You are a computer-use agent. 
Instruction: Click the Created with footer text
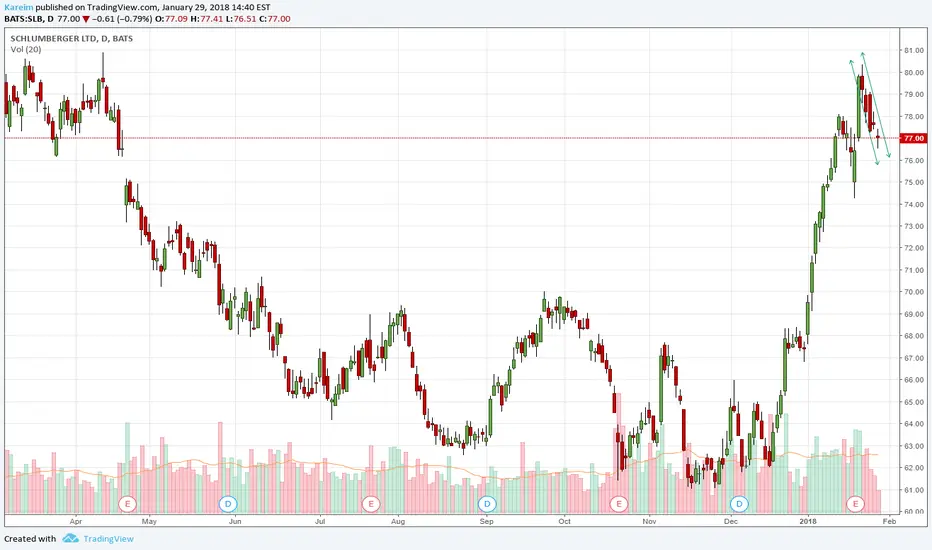point(30,539)
